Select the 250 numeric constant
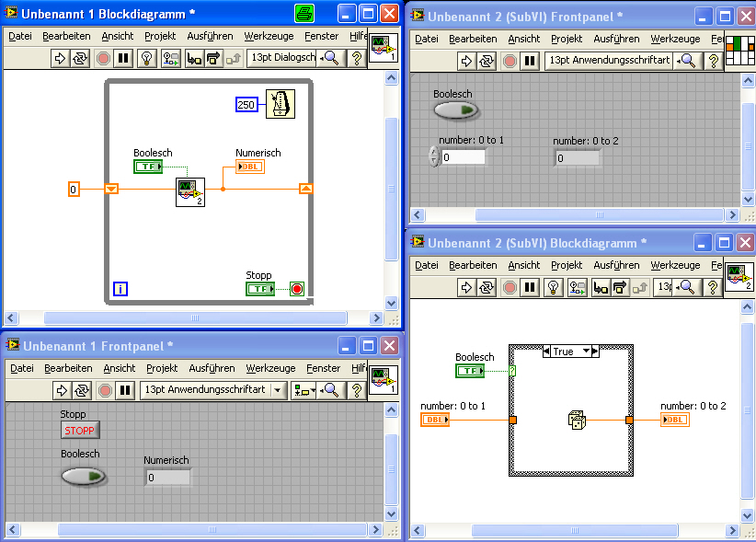Viewport: 756px width, 542px height. (x=246, y=105)
